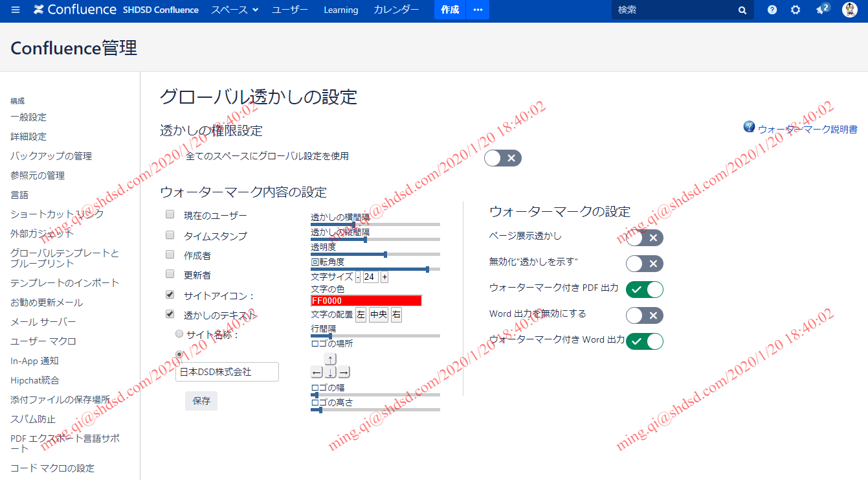Open notifications megaphone icon

[x=822, y=9]
